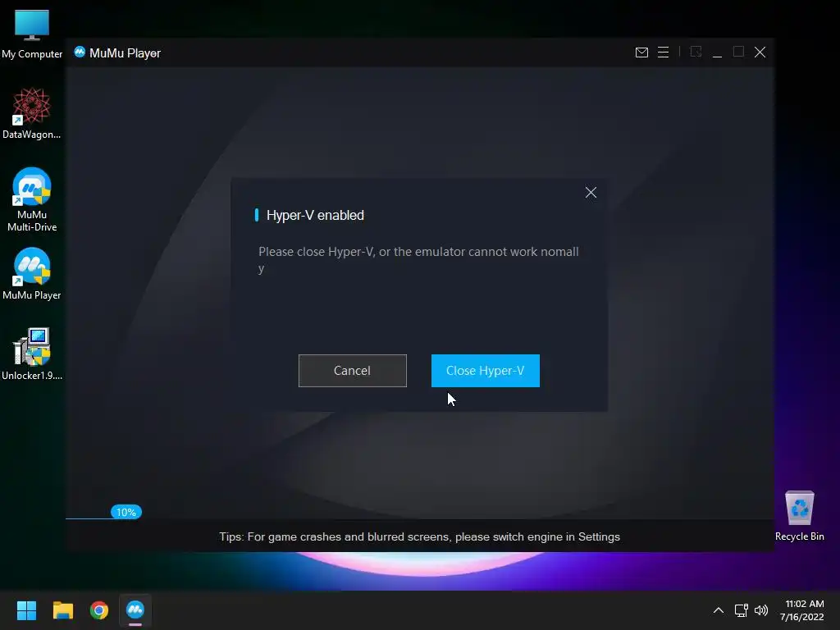Open the volume tray icon
Screen dimensions: 840x630
point(761,610)
